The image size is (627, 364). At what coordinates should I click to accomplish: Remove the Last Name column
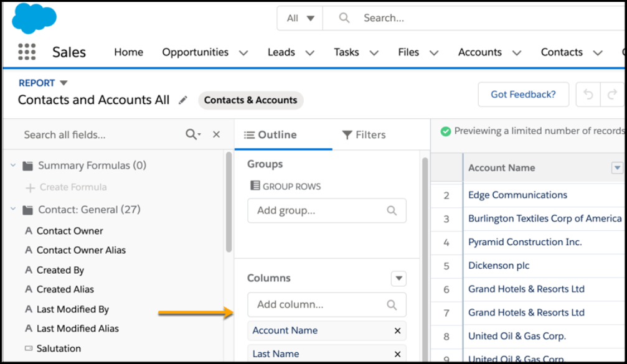(x=397, y=354)
